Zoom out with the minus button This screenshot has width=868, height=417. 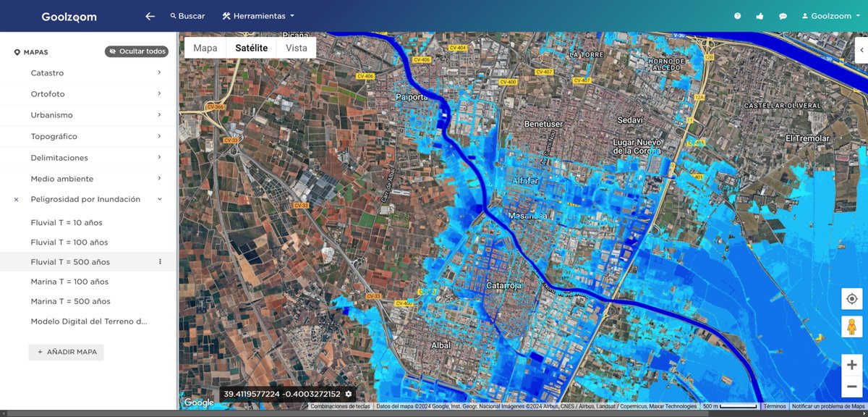coord(851,387)
